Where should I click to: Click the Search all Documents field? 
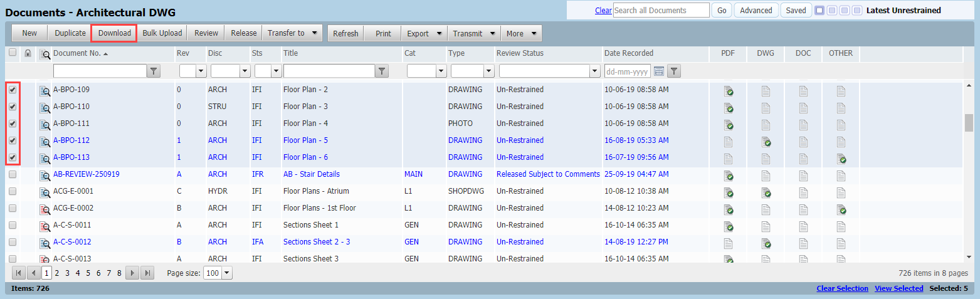tap(661, 10)
